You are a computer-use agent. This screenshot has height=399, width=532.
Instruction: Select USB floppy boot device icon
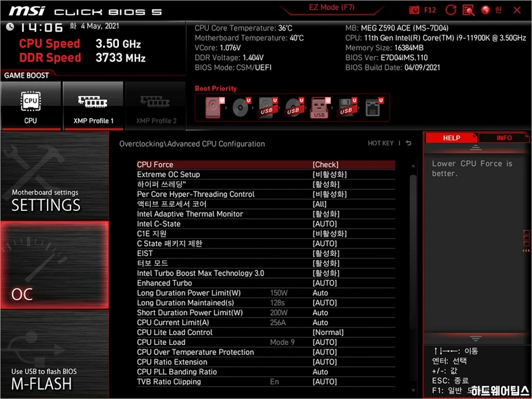(347, 107)
